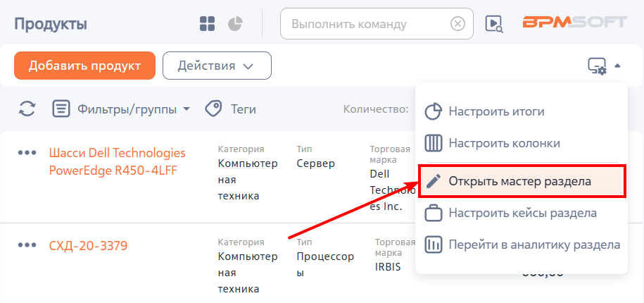Open the Теги button
This screenshot has height=303, width=644.
point(231,109)
